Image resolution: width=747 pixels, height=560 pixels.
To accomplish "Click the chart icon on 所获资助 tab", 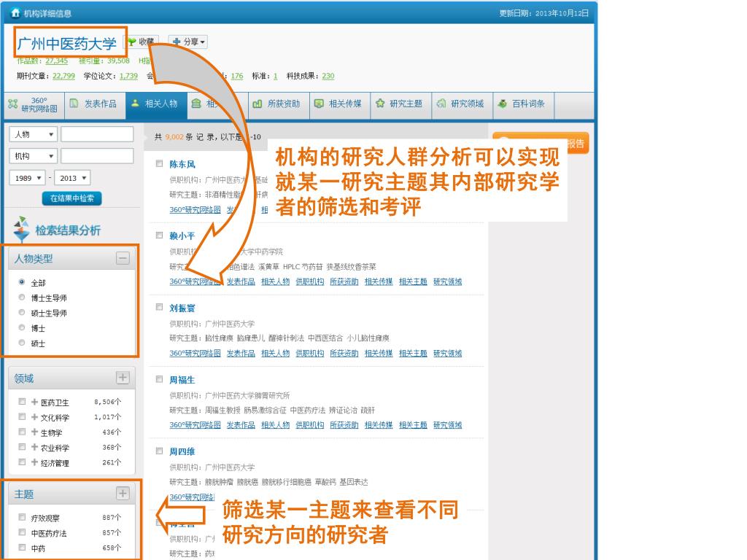I will coord(258,104).
